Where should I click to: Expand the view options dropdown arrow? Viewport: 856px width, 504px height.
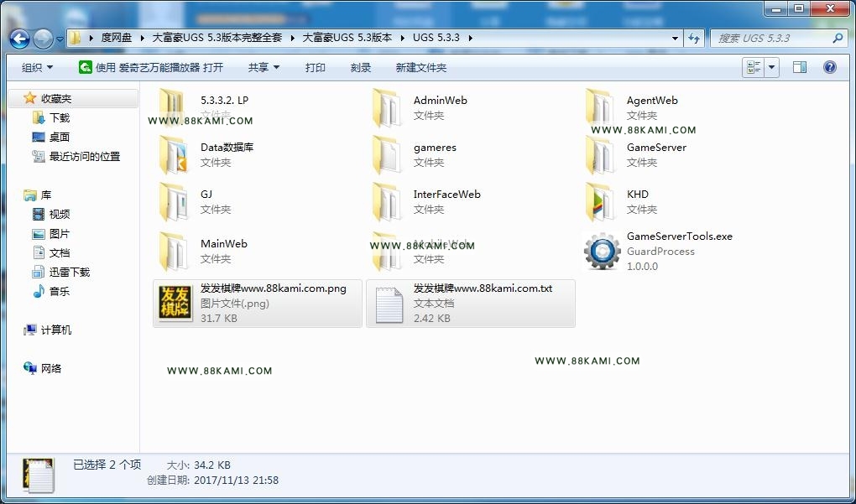771,68
